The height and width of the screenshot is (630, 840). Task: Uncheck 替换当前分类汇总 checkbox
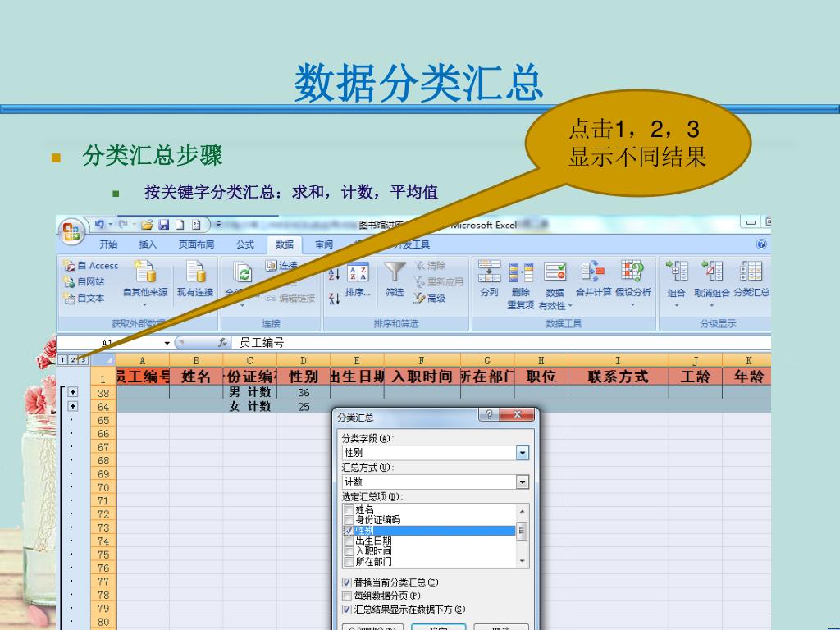click(x=347, y=582)
